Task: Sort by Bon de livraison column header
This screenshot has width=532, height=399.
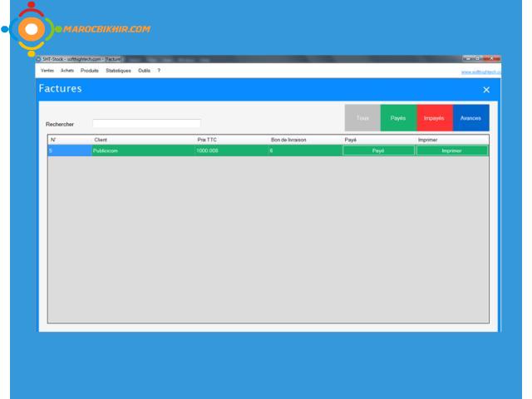Action: click(x=305, y=140)
